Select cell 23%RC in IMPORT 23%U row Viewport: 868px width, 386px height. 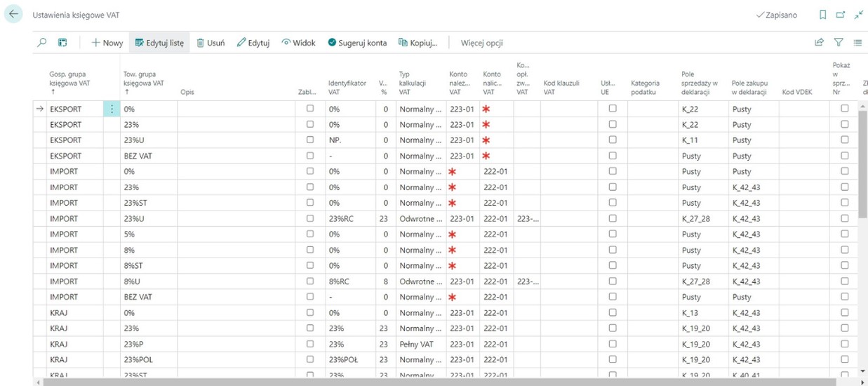click(x=350, y=218)
